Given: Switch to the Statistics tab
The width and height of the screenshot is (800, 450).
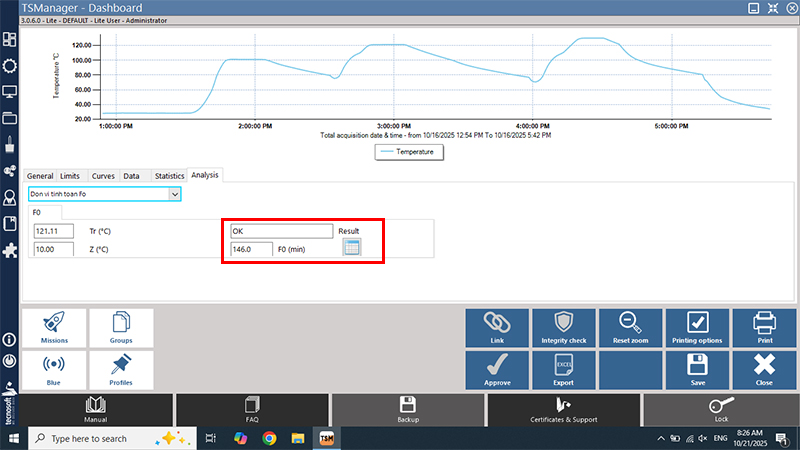Looking at the screenshot, I should point(169,176).
